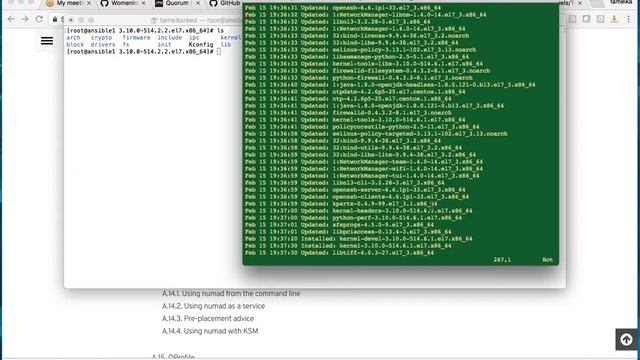Close the Quorum tab

click(x=198, y=3)
